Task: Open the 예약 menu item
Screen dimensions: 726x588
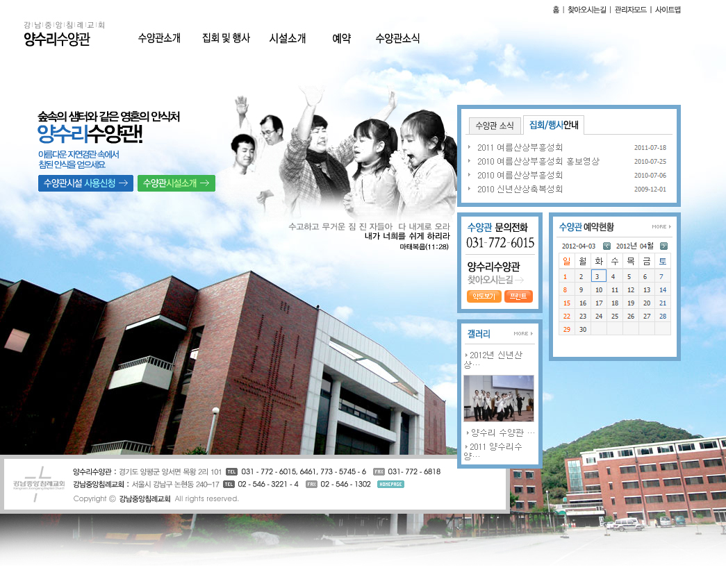Action: 341,38
